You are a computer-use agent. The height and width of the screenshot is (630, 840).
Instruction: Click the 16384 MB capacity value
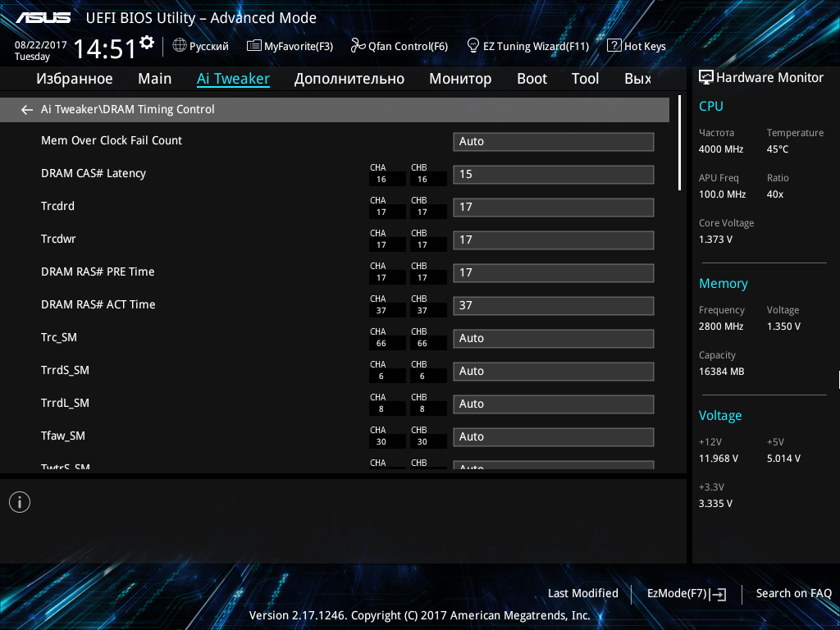[x=721, y=372]
